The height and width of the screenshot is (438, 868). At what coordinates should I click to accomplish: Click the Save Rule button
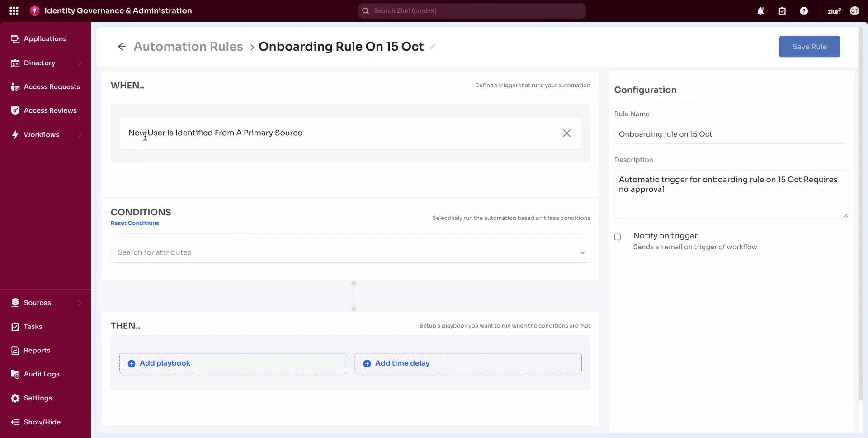809,47
